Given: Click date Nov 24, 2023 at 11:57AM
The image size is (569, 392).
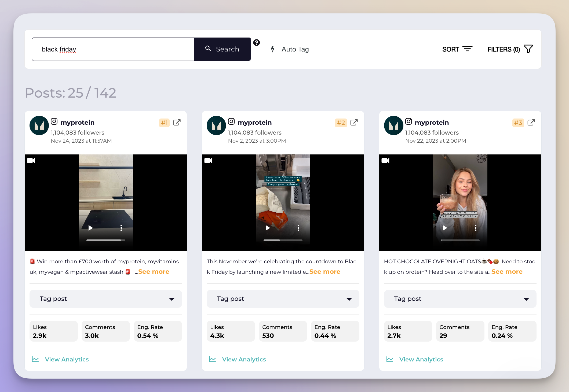Looking at the screenshot, I should point(81,141).
